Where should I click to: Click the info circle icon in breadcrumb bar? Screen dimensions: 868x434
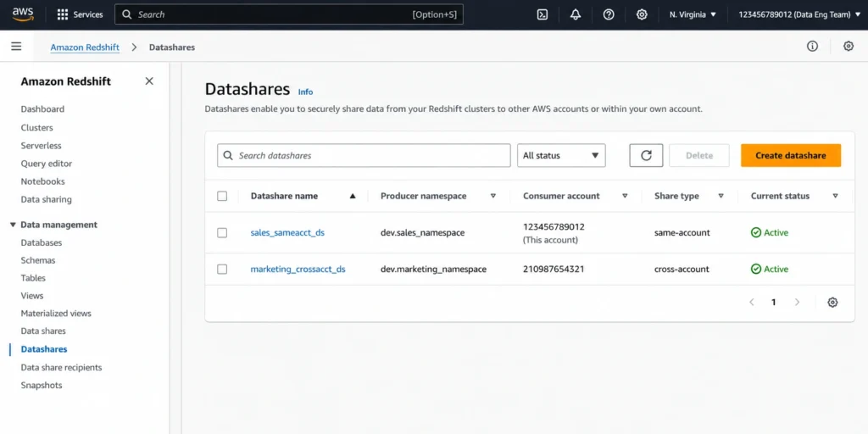pyautogui.click(x=812, y=47)
